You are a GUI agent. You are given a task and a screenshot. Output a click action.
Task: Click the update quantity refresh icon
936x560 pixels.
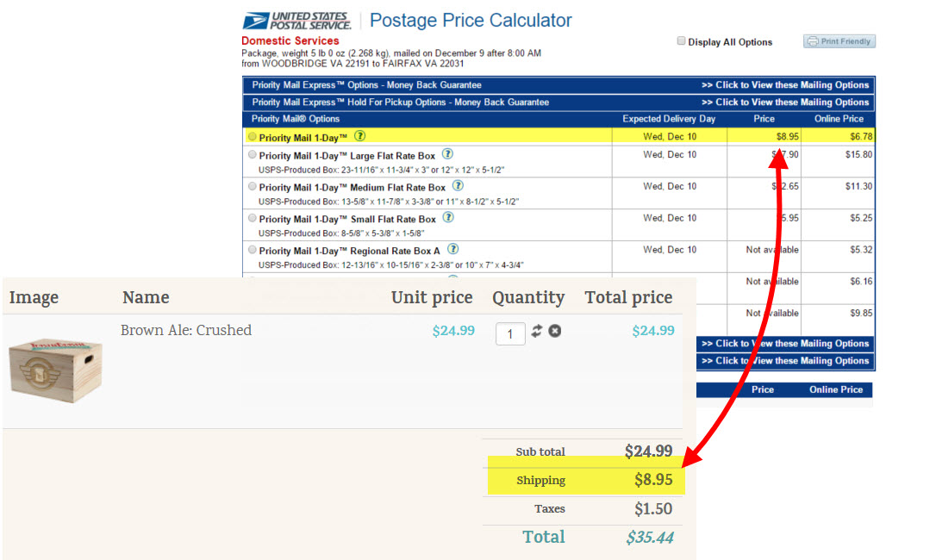coord(537,331)
